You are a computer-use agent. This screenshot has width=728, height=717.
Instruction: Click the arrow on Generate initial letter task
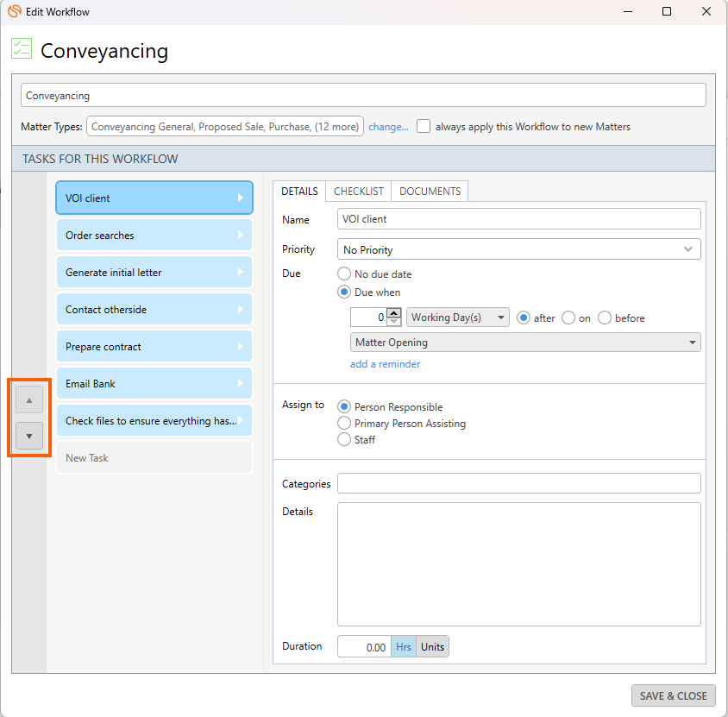pyautogui.click(x=241, y=273)
